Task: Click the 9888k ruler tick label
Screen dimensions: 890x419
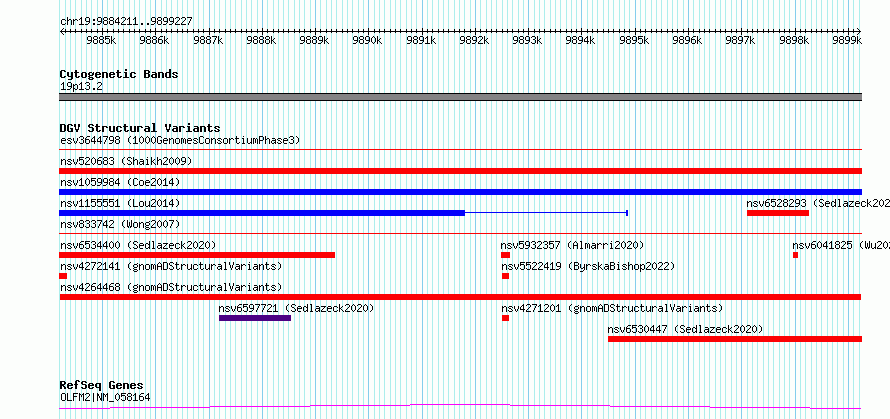Action: click(x=261, y=40)
